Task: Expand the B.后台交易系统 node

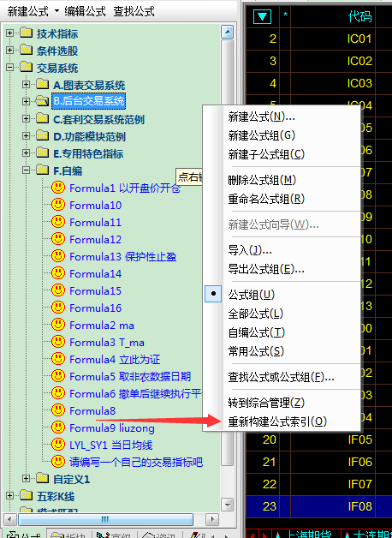Action: point(27,101)
